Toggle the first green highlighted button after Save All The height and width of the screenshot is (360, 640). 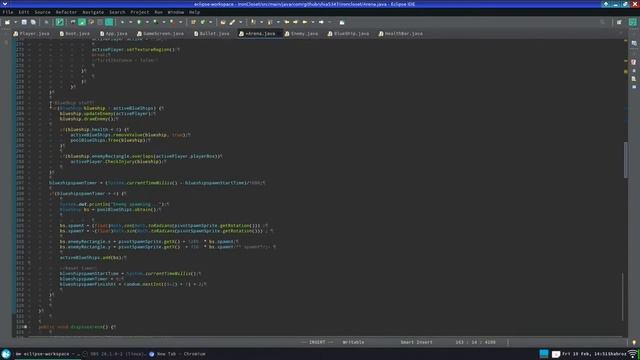pos(60,22)
